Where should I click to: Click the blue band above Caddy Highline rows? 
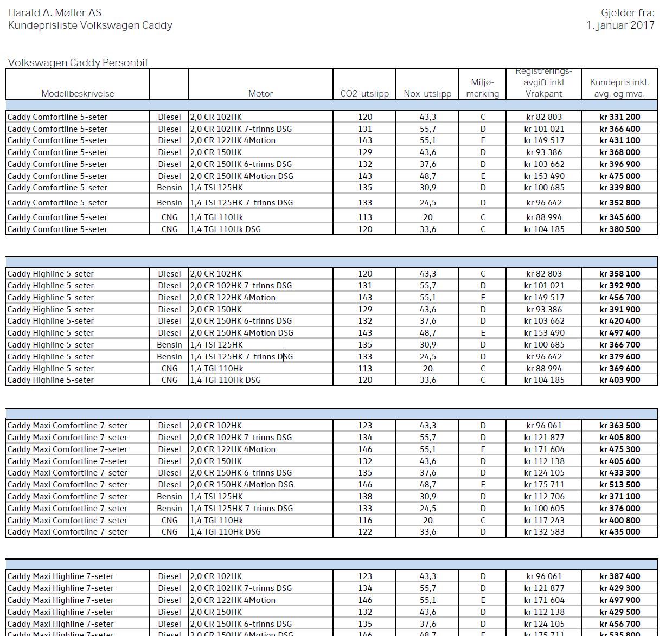(x=331, y=261)
